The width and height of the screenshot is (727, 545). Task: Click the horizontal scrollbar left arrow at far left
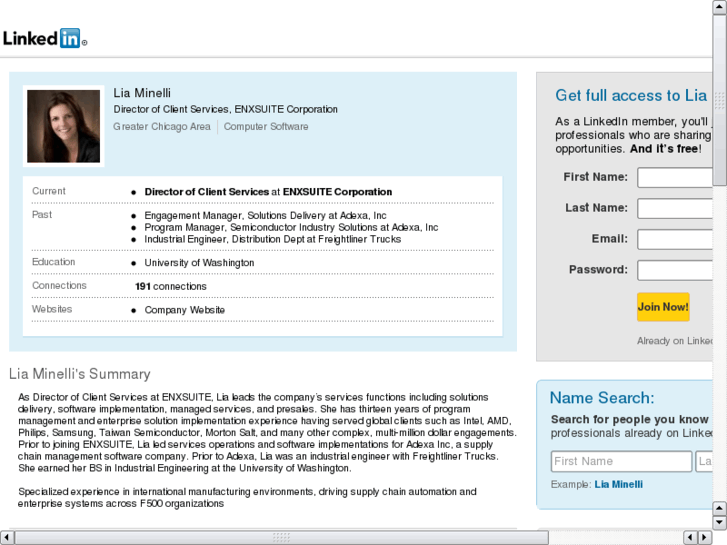pyautogui.click(x=7, y=537)
